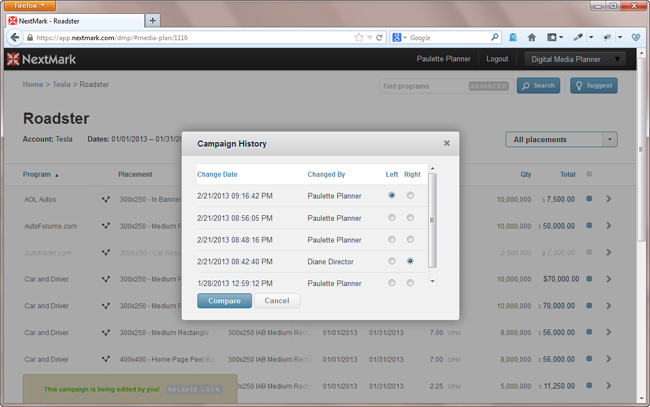Click the browser Back arrow
This screenshot has height=407, width=650.
(x=15, y=37)
